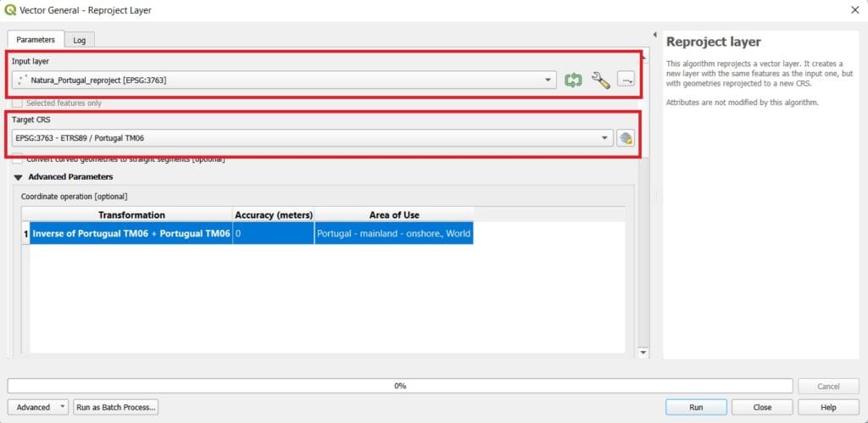Click the Transformation column header
The image size is (868, 423).
pyautogui.click(x=131, y=214)
